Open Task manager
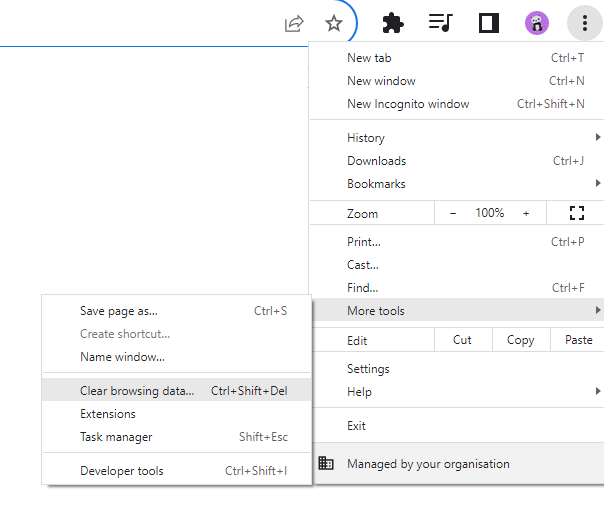This screenshot has width=604, height=511. click(x=116, y=437)
